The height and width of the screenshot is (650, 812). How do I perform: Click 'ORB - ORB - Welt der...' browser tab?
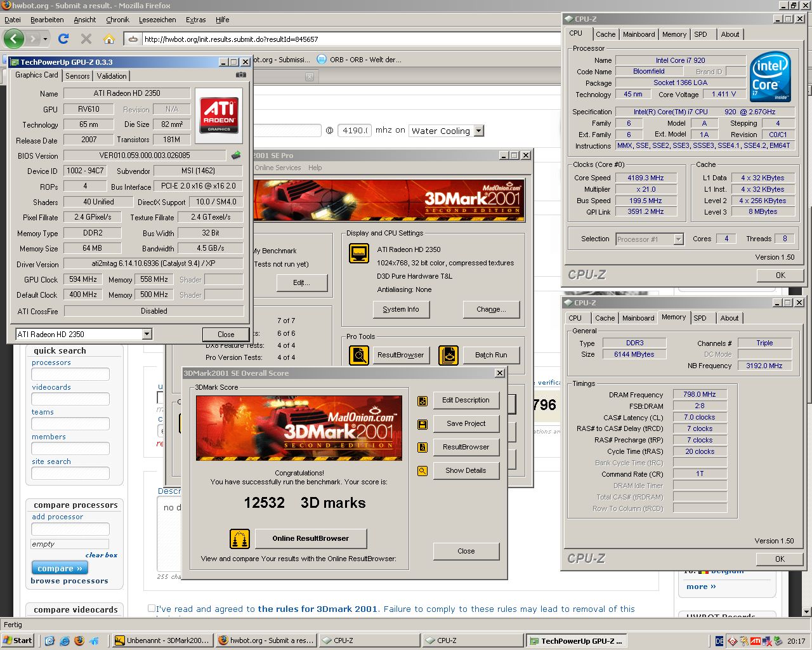pos(360,60)
